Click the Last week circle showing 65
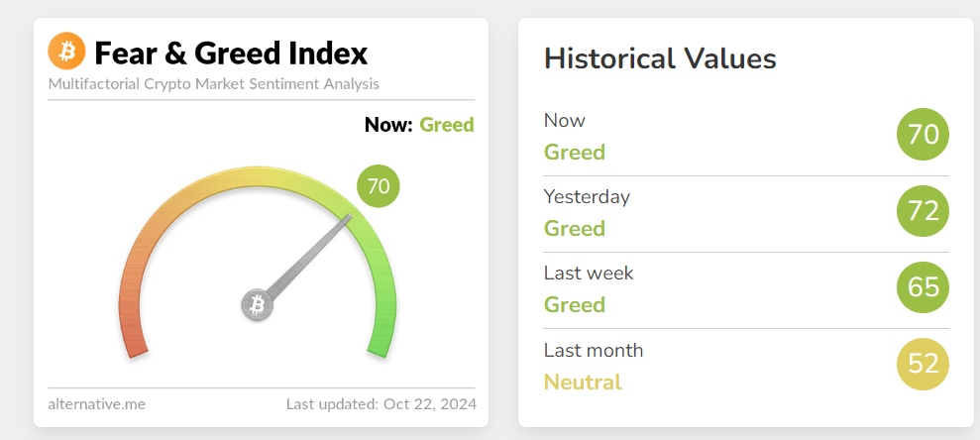This screenshot has width=980, height=440. [923, 287]
